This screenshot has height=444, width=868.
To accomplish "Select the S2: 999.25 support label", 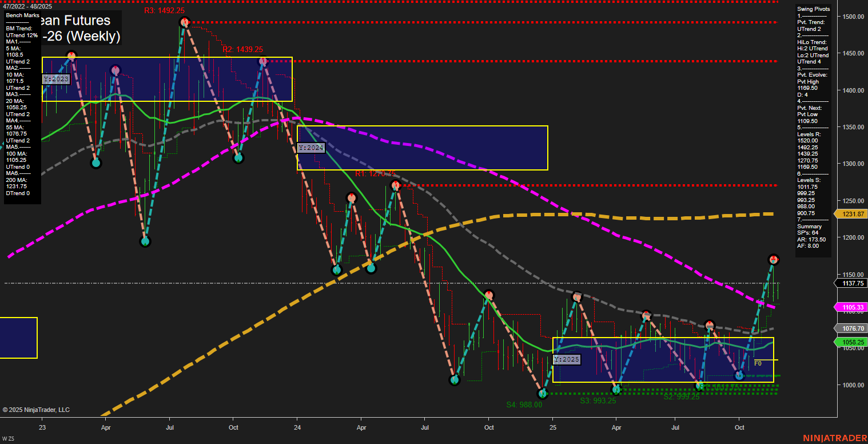I will click(x=682, y=397).
